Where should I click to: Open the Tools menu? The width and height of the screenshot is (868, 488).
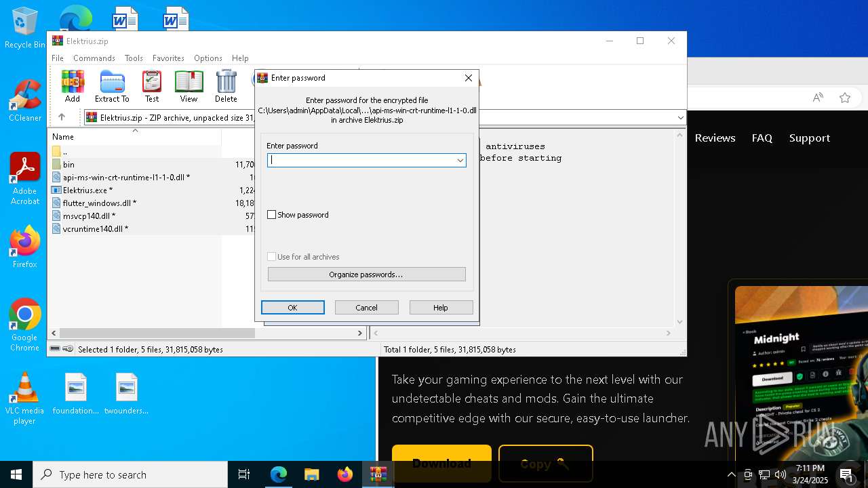point(134,58)
